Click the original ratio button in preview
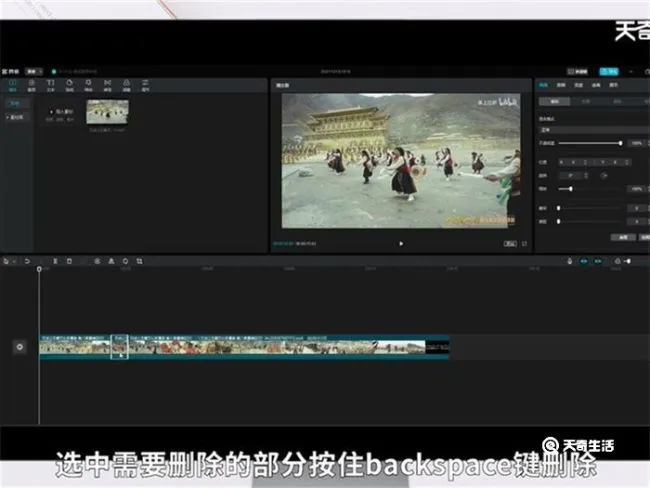Screen dimensions: 650x488 pos(509,244)
